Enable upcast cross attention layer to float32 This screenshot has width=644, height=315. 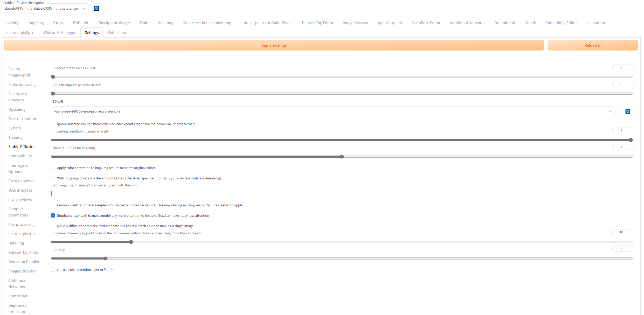[x=53, y=270]
